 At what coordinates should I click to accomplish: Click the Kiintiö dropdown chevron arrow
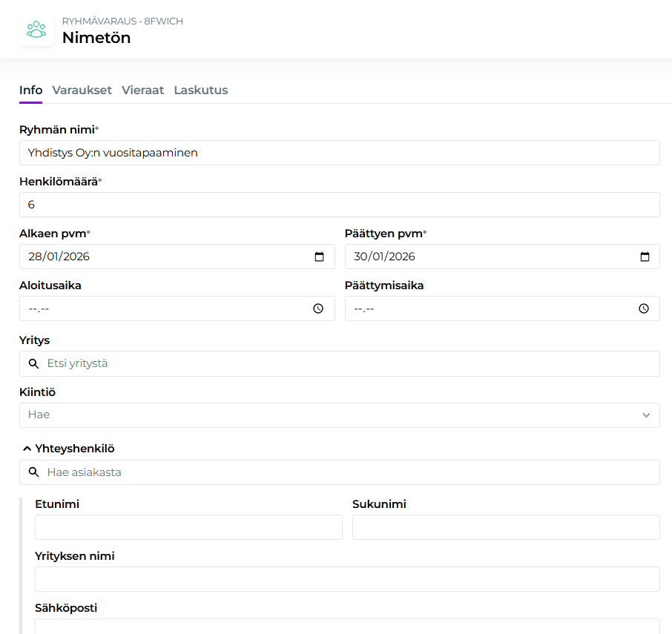point(646,415)
